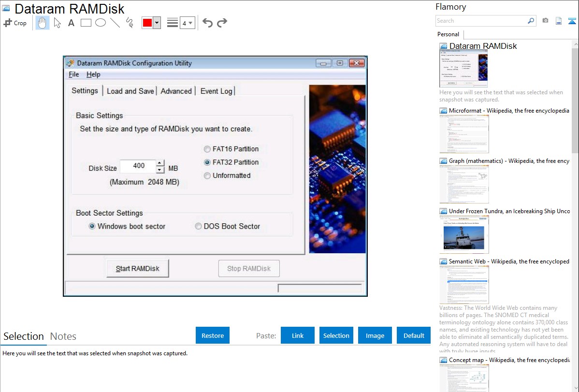Choose the arrow pointer tool

(x=57, y=23)
